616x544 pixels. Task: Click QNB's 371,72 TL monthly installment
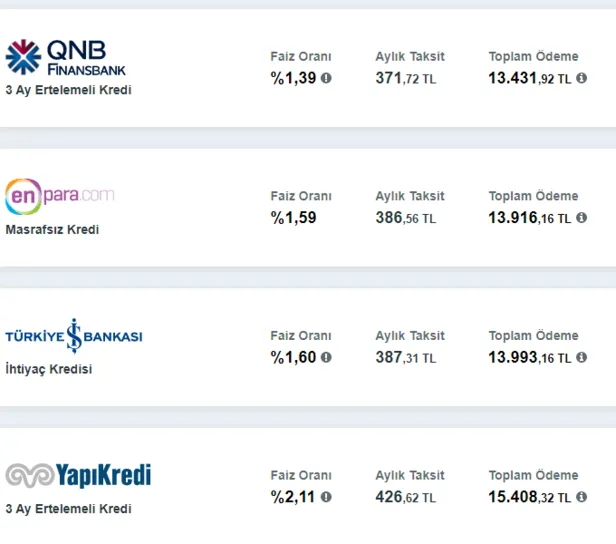pos(405,78)
